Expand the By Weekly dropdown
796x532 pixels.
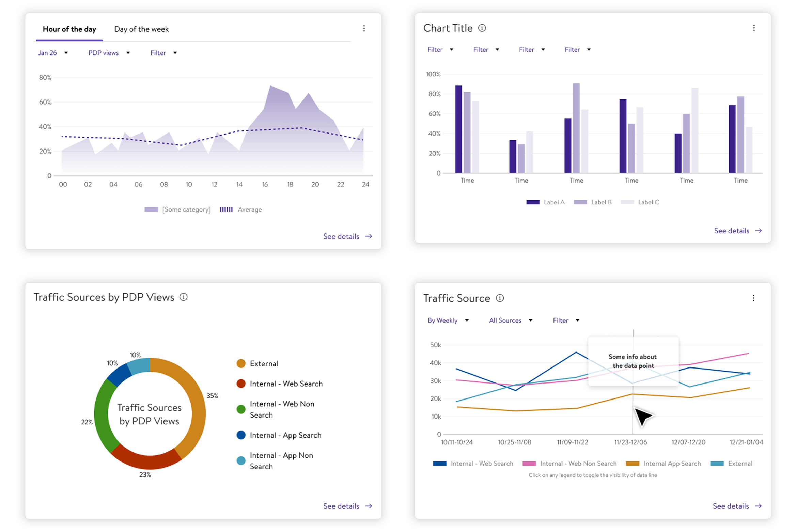tap(448, 320)
